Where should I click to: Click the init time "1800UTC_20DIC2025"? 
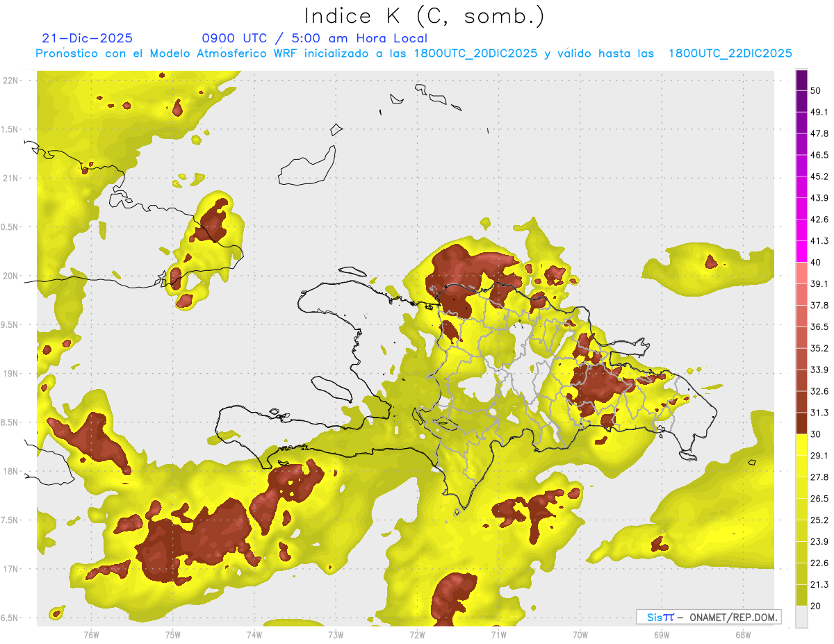tap(475, 53)
